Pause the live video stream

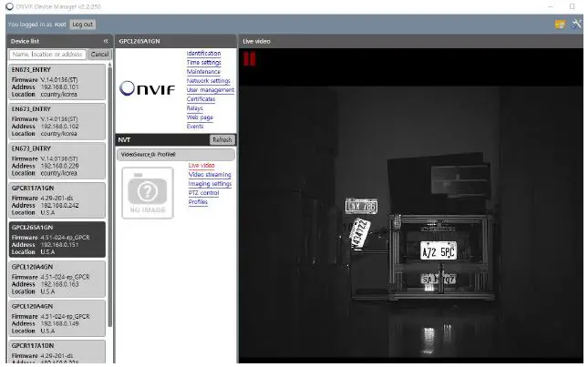point(250,59)
